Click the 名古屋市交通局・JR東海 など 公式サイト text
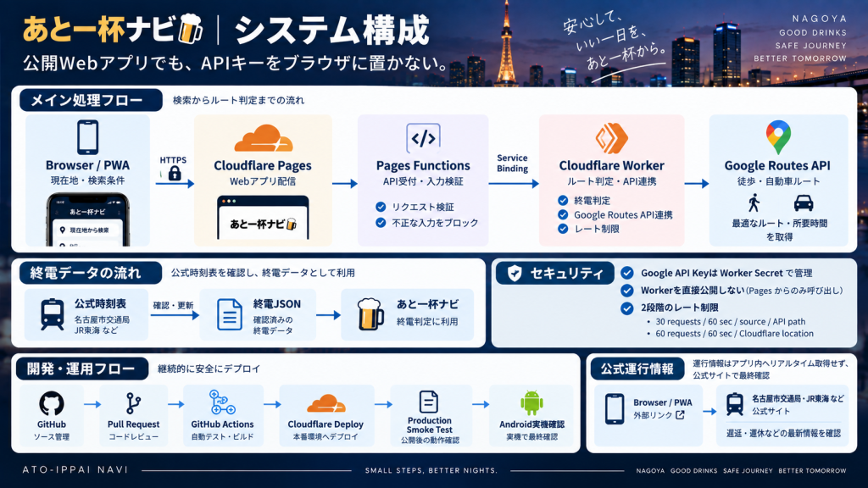 (798, 404)
